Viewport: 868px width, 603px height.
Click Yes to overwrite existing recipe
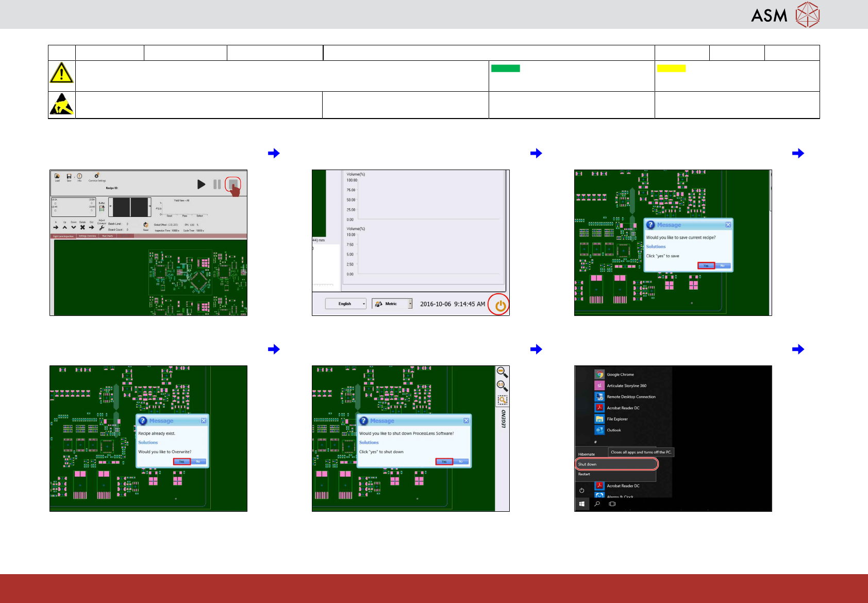[x=181, y=462]
